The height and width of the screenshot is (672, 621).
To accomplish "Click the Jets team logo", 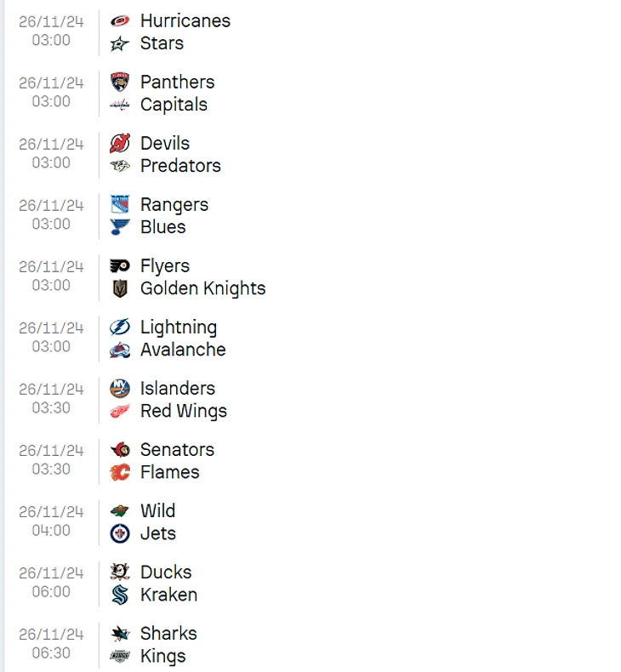I will 120,534.
